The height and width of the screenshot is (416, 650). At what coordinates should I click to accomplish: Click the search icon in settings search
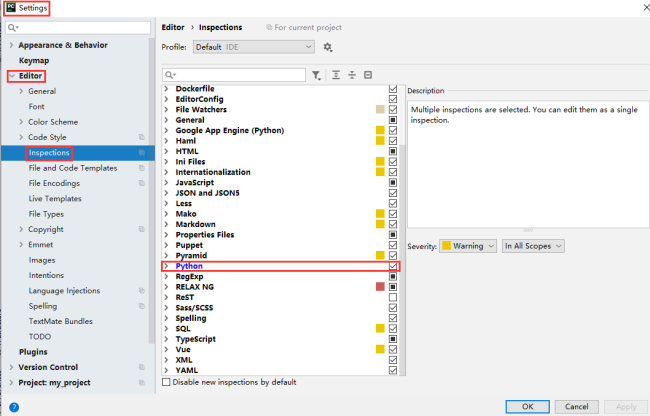[x=12, y=28]
